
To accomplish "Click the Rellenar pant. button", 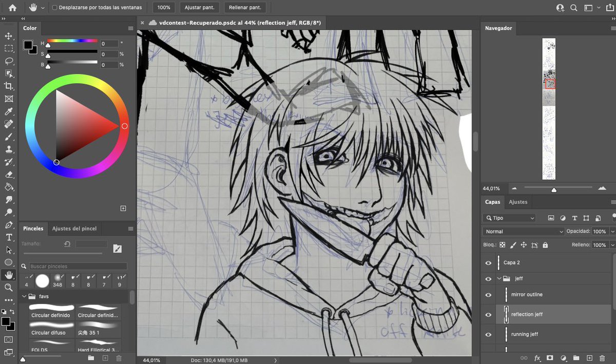I will point(245,8).
